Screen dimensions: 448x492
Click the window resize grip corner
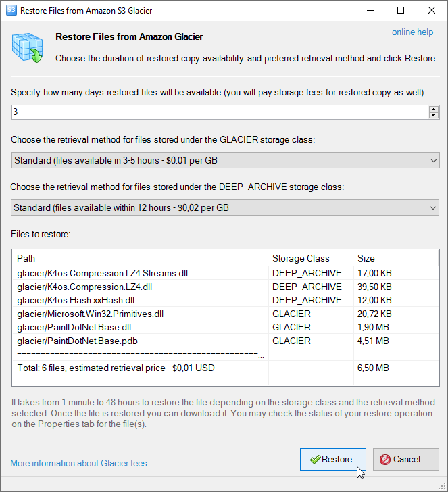click(443, 487)
